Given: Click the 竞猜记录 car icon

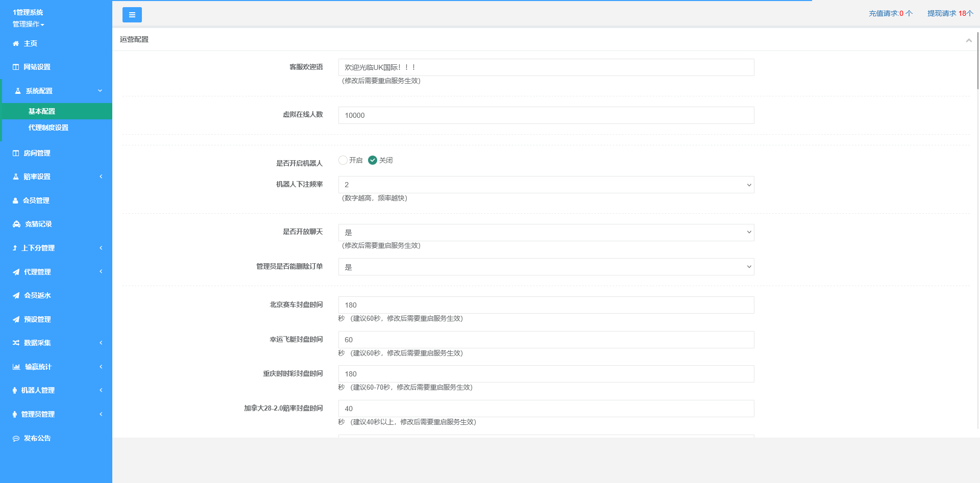Looking at the screenshot, I should 16,224.
